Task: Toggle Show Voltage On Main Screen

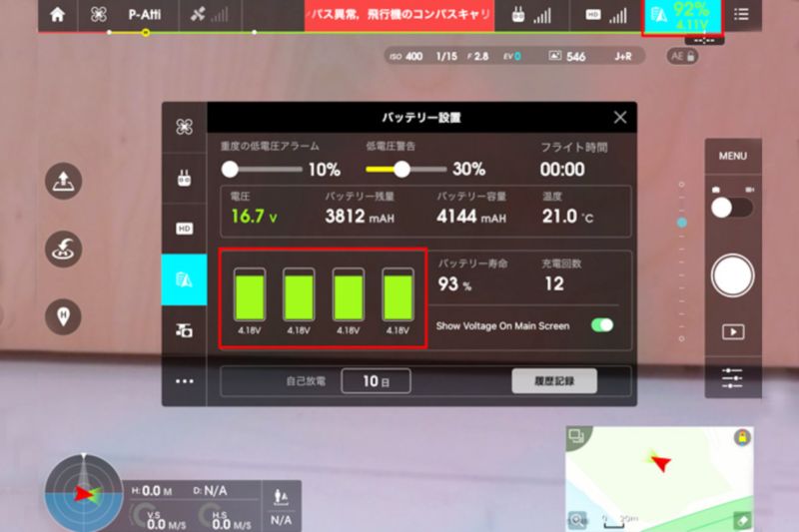Action: coord(601,325)
